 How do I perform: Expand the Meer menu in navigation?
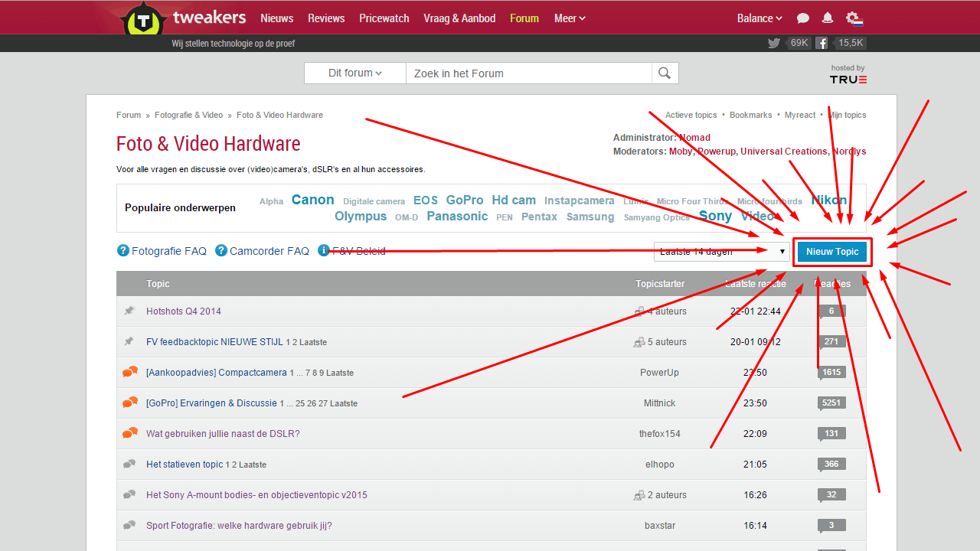(570, 18)
